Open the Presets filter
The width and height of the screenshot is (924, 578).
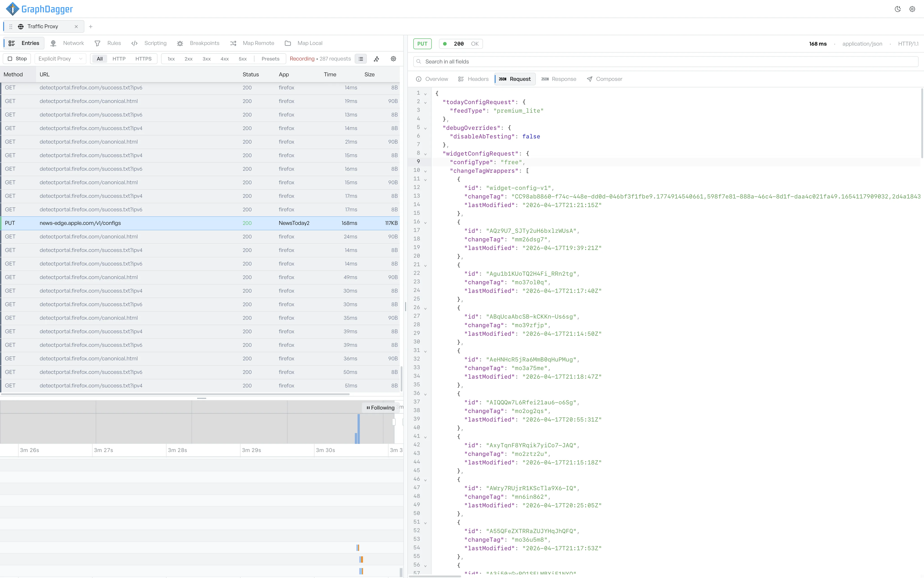click(x=270, y=59)
